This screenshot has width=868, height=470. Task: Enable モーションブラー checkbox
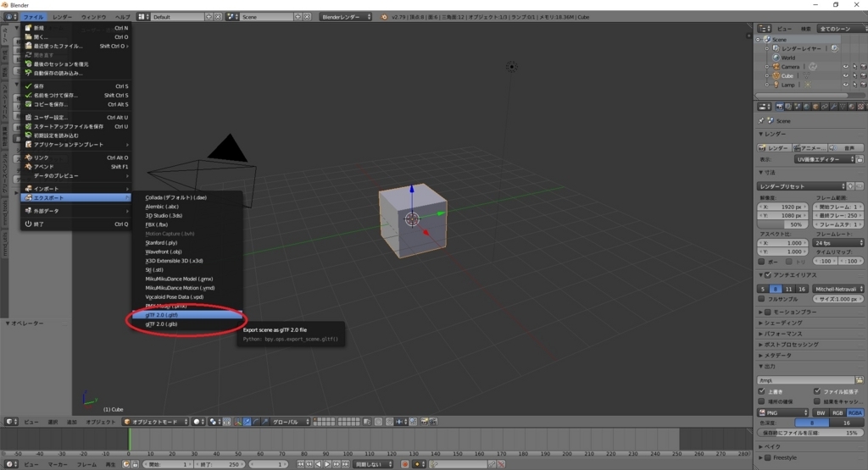click(x=768, y=312)
